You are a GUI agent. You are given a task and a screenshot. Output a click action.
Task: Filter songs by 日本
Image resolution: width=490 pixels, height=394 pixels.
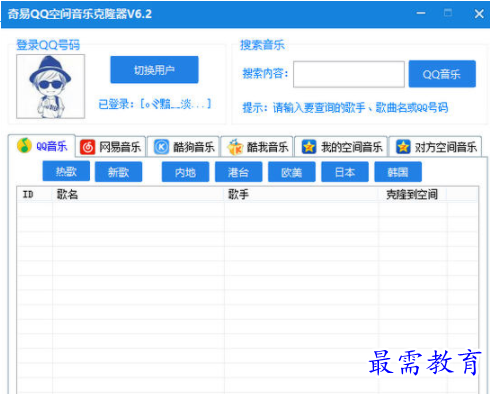pos(345,172)
